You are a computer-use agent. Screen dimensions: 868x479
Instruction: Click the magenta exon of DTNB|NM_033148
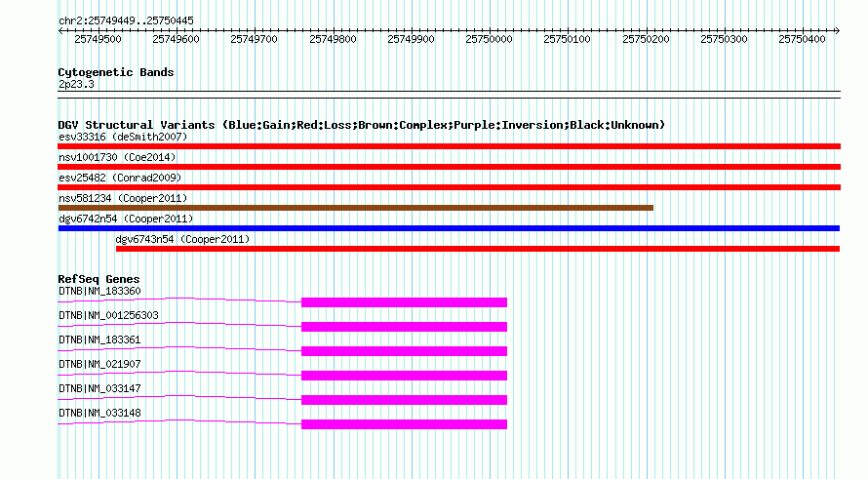(404, 424)
